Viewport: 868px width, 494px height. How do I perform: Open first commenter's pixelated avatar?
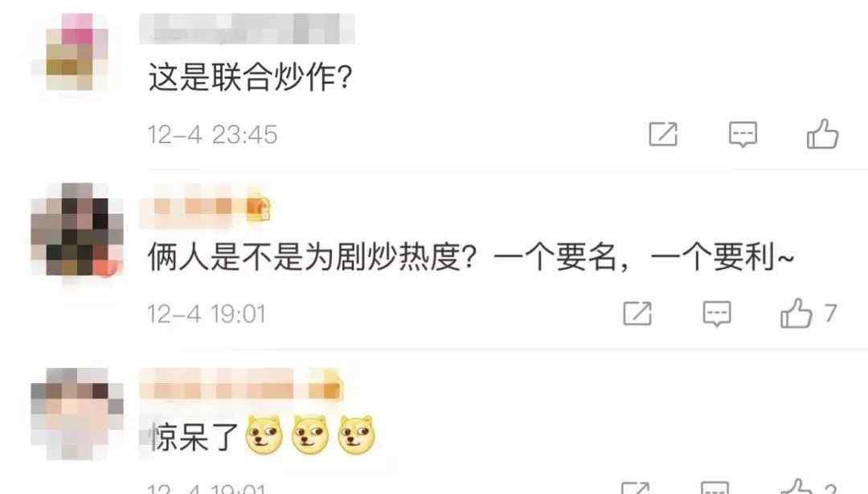coord(77,52)
